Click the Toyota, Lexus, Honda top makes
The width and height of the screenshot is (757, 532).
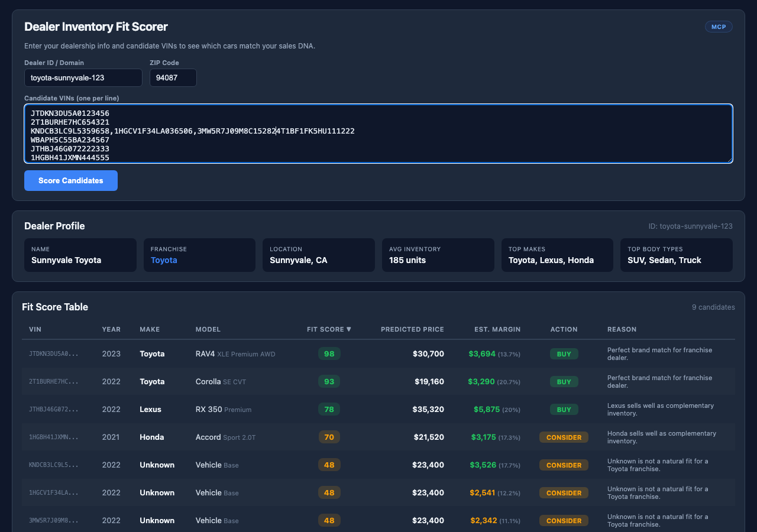[x=551, y=260]
